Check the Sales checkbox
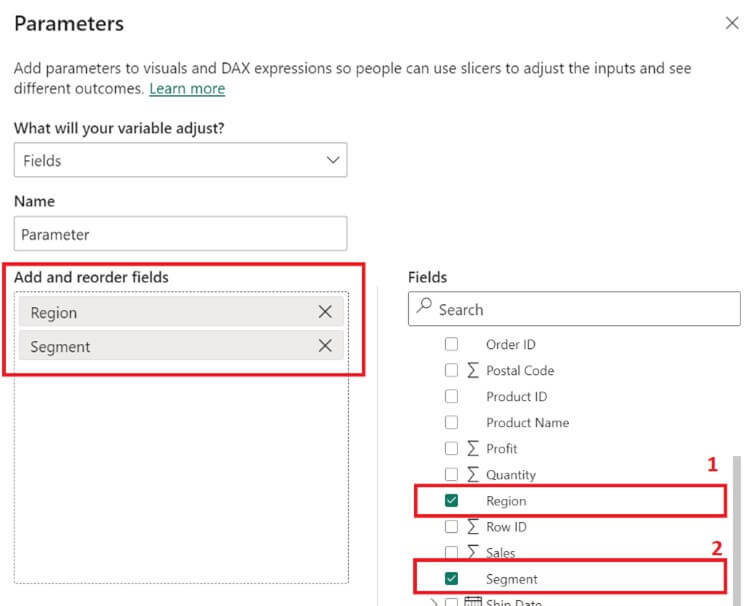 point(451,552)
